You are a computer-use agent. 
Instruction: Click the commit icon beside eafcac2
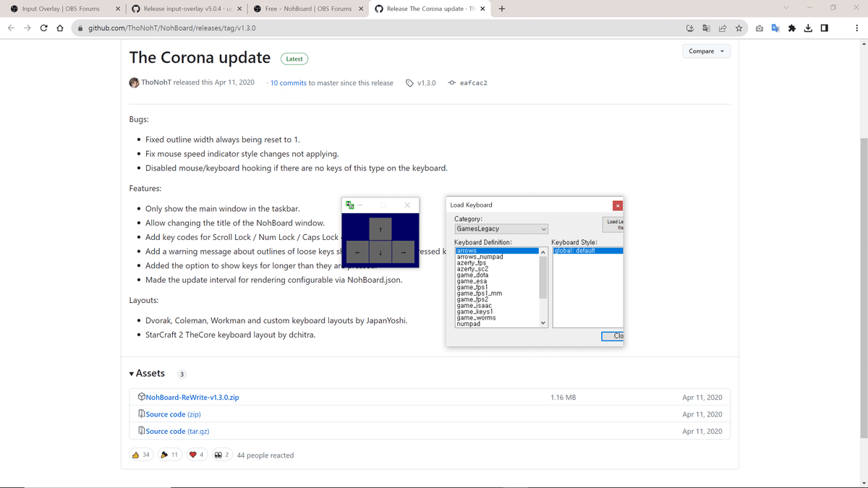452,83
